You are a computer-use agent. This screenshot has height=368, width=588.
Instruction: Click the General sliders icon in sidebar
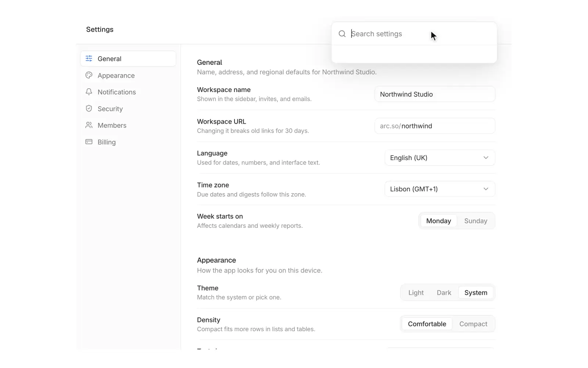point(89,59)
